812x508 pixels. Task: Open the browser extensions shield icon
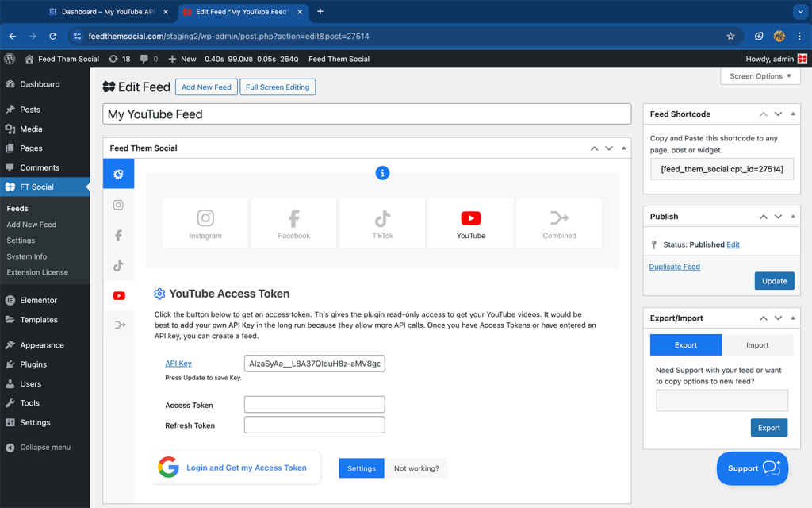pos(759,36)
